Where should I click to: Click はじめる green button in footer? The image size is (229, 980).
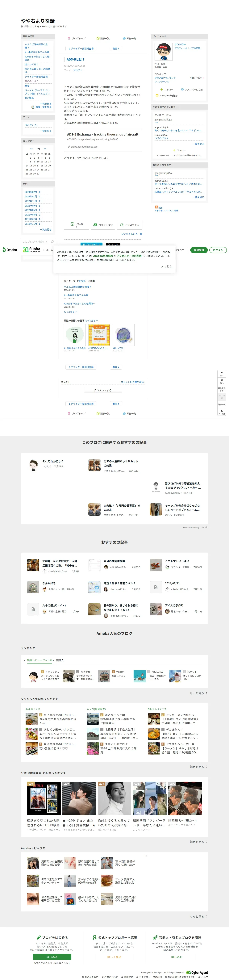52,956
